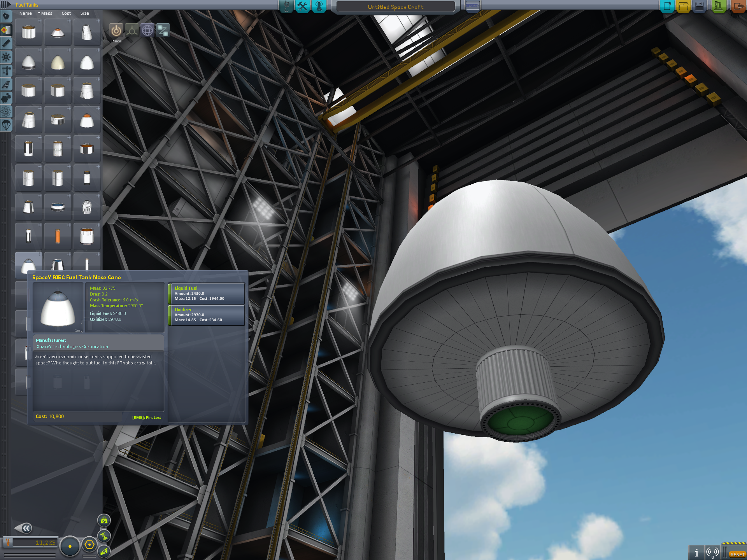Collapse the parts panel double arrow
This screenshot has height=560, width=747.
click(23, 528)
